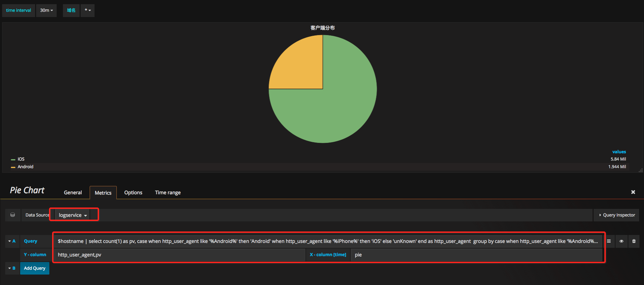This screenshot has height=285, width=644.
Task: Grab the panel resize handle icon
Action: pos(641,170)
